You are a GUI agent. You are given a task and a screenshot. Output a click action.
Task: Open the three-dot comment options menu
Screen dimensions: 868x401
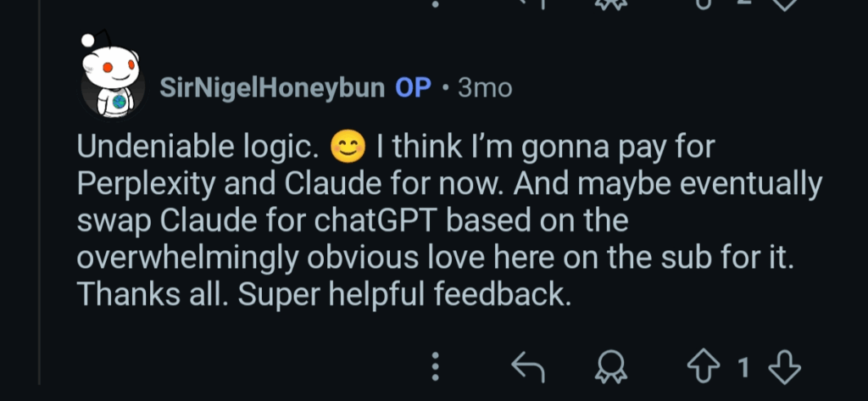click(436, 367)
